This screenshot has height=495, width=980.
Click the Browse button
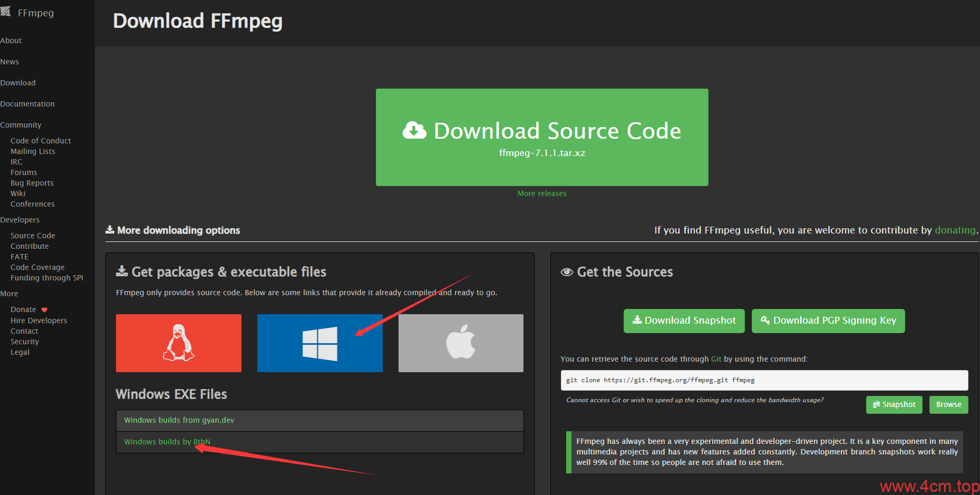click(949, 404)
